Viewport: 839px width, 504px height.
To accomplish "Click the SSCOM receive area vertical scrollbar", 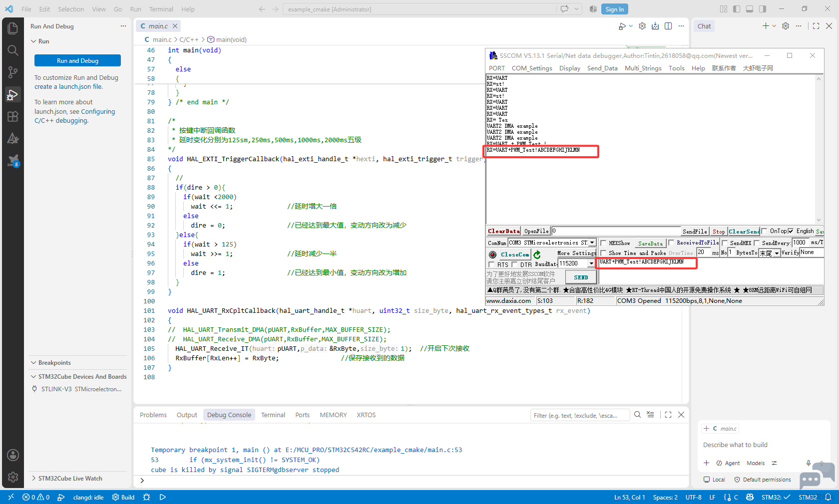I will [x=819, y=149].
